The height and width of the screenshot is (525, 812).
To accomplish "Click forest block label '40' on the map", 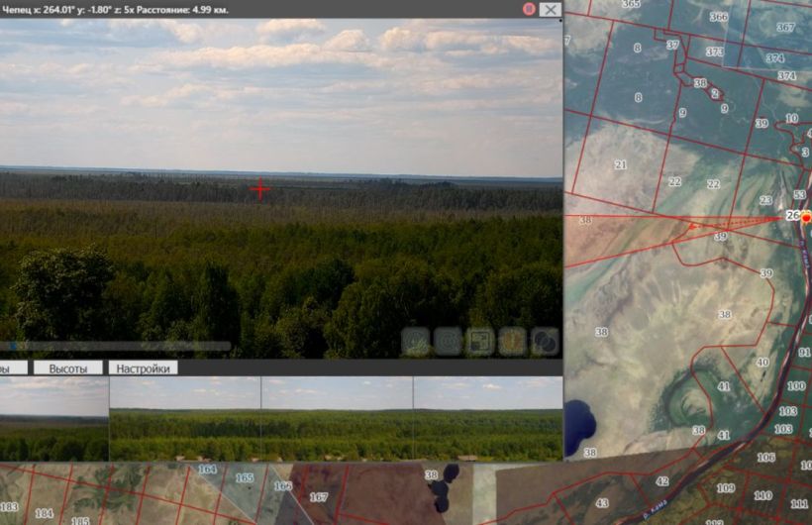I will click(762, 363).
